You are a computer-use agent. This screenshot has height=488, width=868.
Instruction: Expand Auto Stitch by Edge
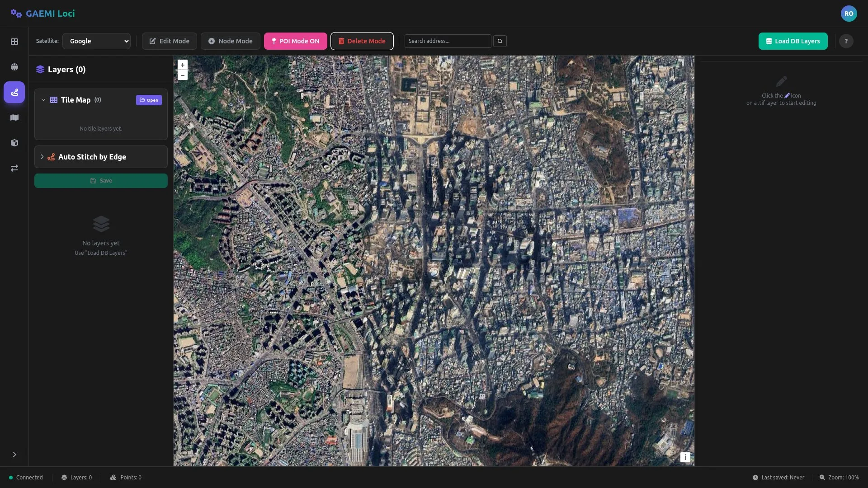click(x=42, y=157)
